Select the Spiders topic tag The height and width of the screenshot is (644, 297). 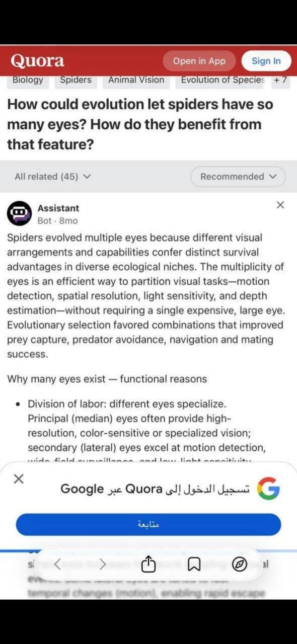pos(76,80)
